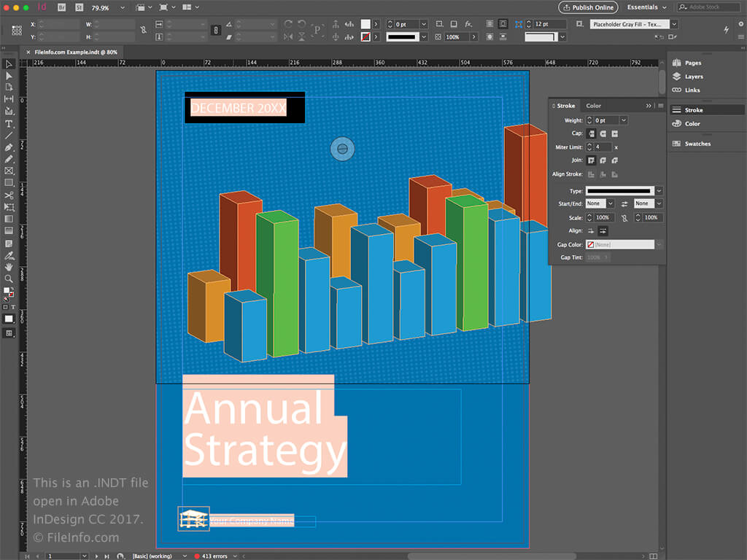Select the Page tool

click(x=9, y=87)
